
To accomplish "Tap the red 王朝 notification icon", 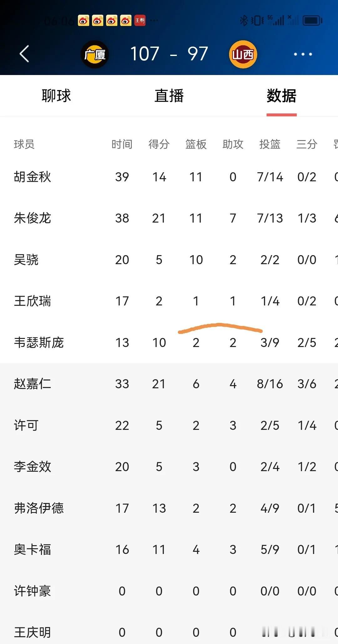I will tap(140, 21).
